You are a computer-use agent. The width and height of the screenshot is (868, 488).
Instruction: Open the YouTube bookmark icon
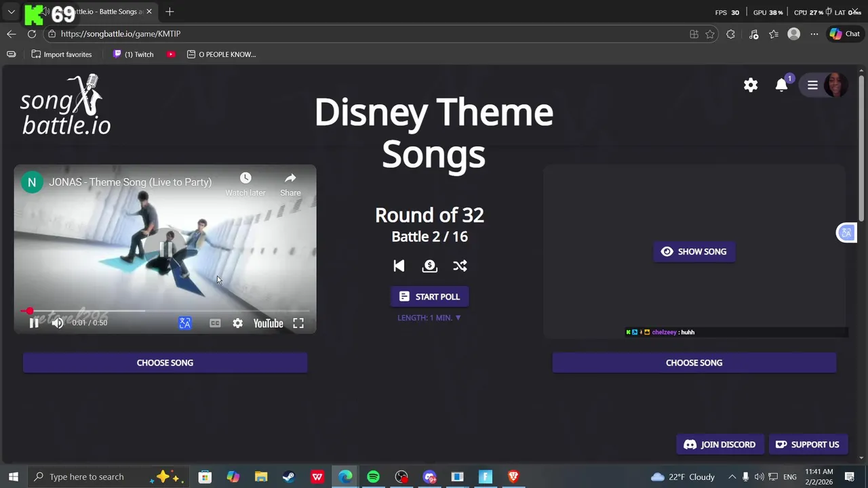pyautogui.click(x=172, y=54)
